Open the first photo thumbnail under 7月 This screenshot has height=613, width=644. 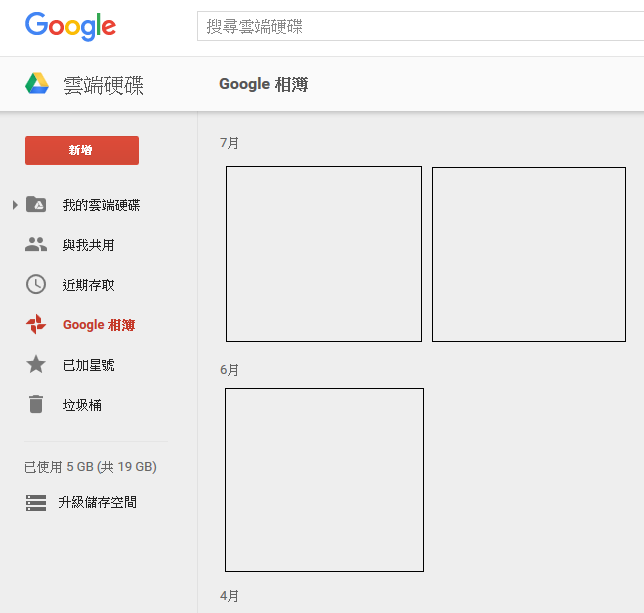pos(324,254)
